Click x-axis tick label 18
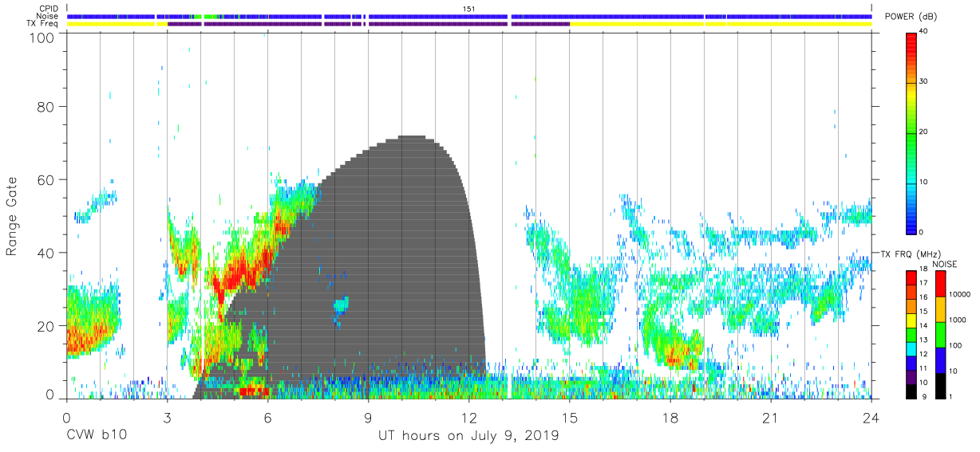980x452 pixels. pos(670,418)
